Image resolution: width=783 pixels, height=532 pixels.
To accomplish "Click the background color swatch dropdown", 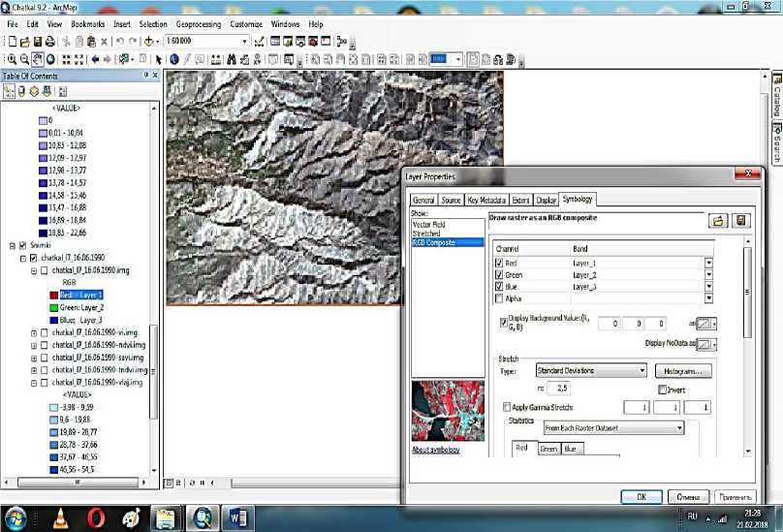I will tap(707, 323).
